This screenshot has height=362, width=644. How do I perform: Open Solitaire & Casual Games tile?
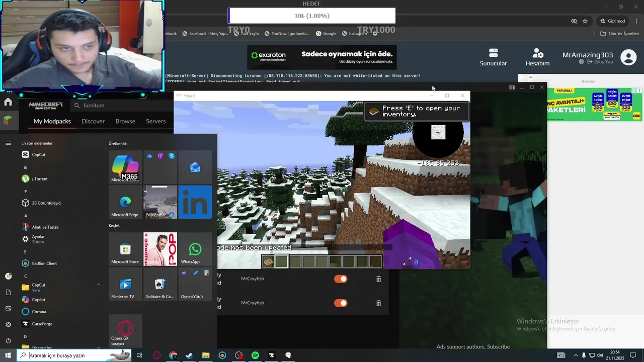(x=160, y=284)
